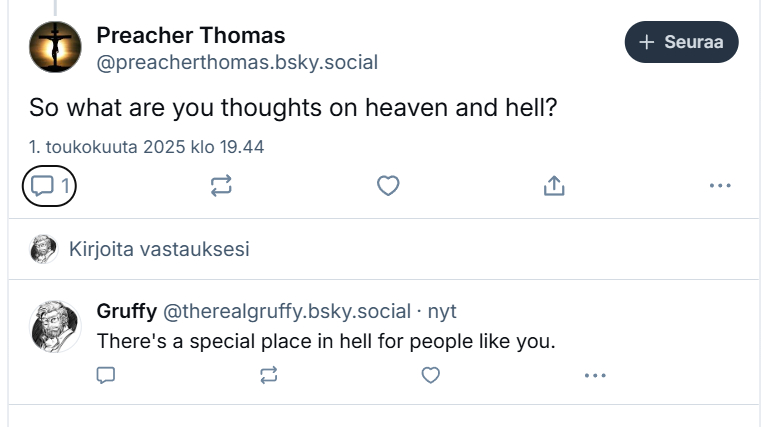
Task: Focus the Kirjoita vastauksesi reply field
Action: (160, 249)
